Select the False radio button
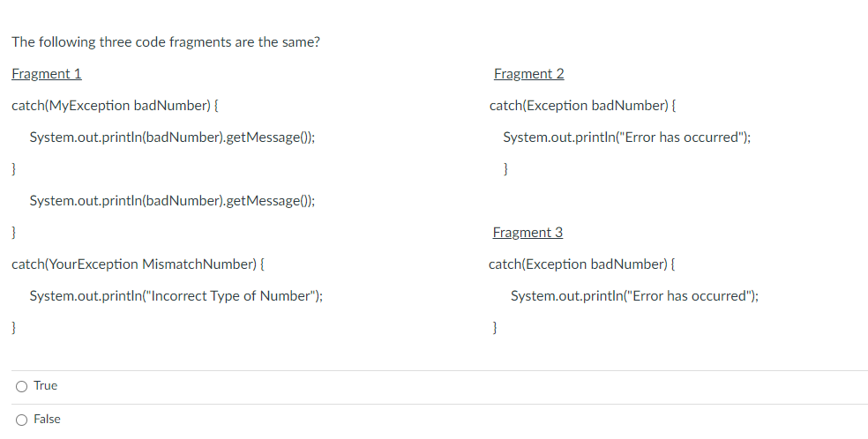Image resolution: width=868 pixels, height=439 pixels. pyautogui.click(x=21, y=420)
